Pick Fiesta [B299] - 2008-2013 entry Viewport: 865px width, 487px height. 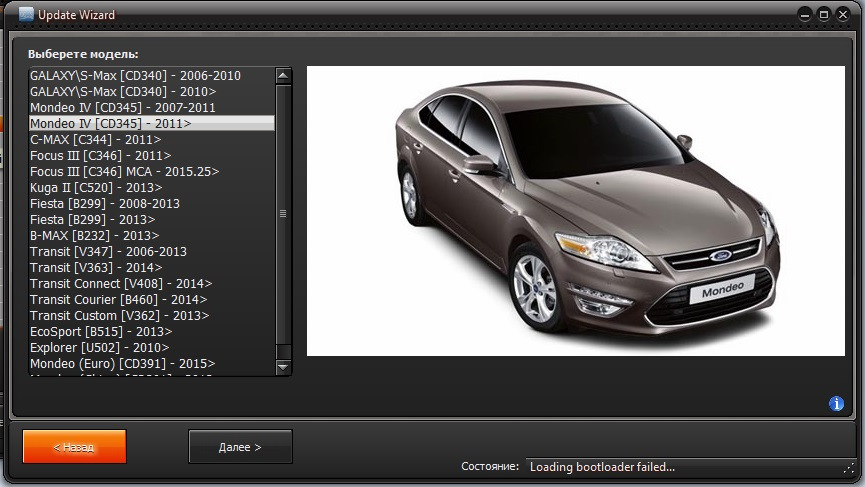(x=105, y=203)
